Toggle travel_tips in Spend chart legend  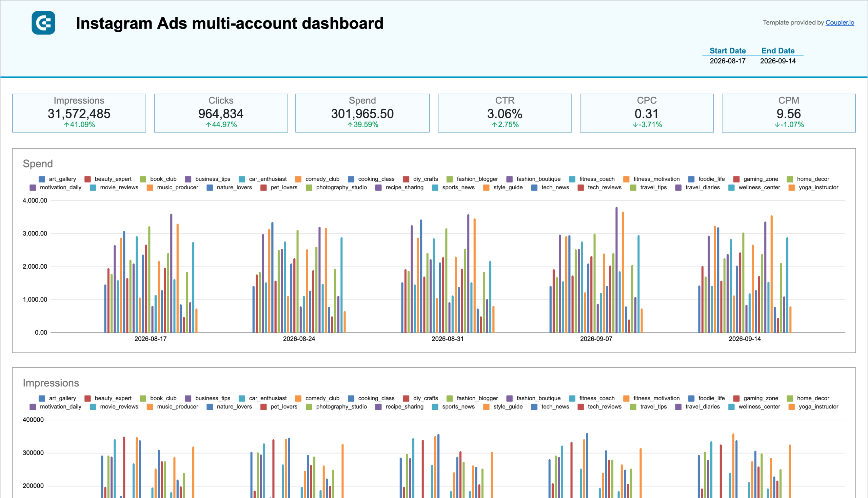(x=648, y=188)
